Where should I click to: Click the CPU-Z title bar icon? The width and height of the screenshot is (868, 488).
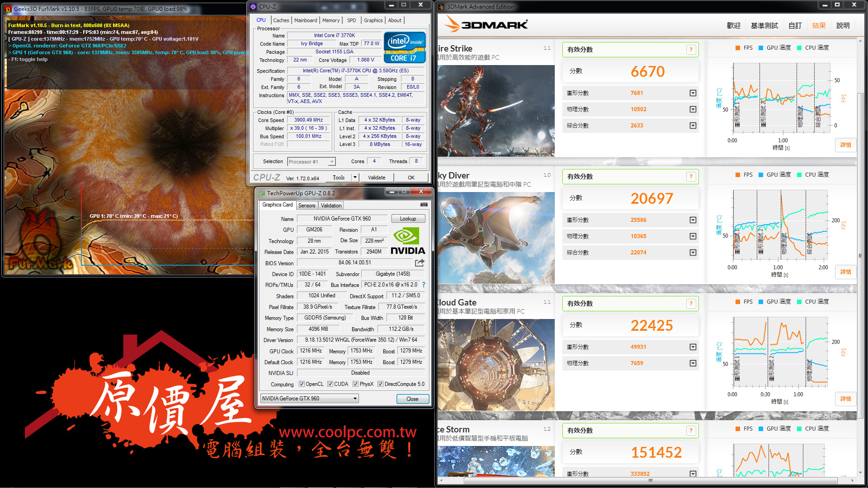pos(253,6)
